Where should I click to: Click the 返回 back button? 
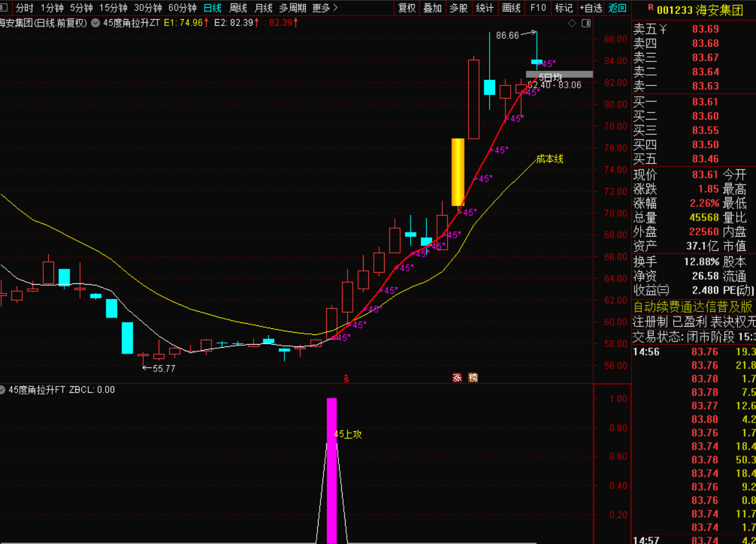pos(617,8)
